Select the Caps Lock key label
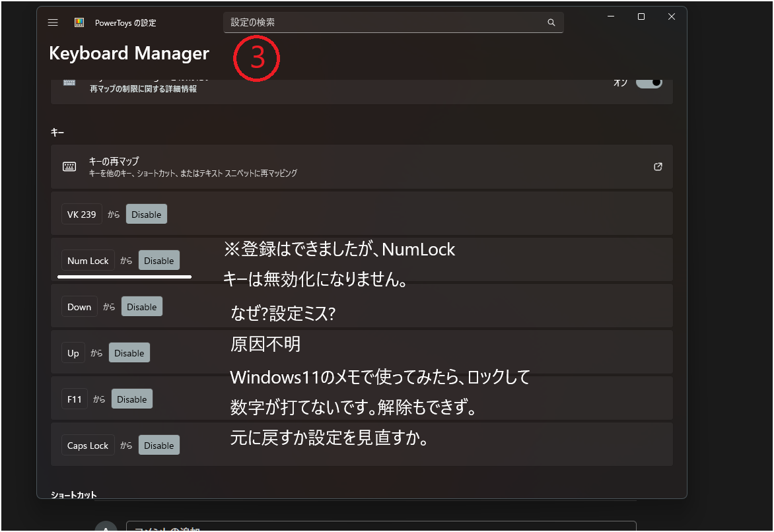This screenshot has width=774, height=532. [x=88, y=446]
